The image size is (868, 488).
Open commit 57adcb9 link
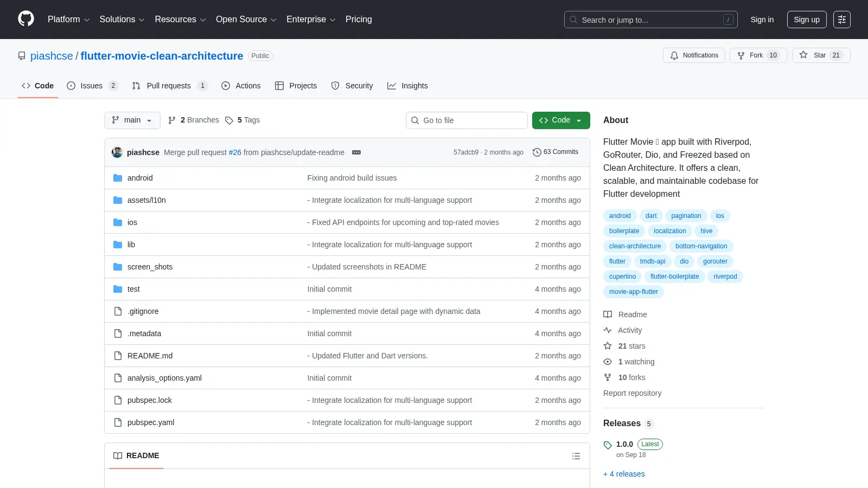coord(466,152)
